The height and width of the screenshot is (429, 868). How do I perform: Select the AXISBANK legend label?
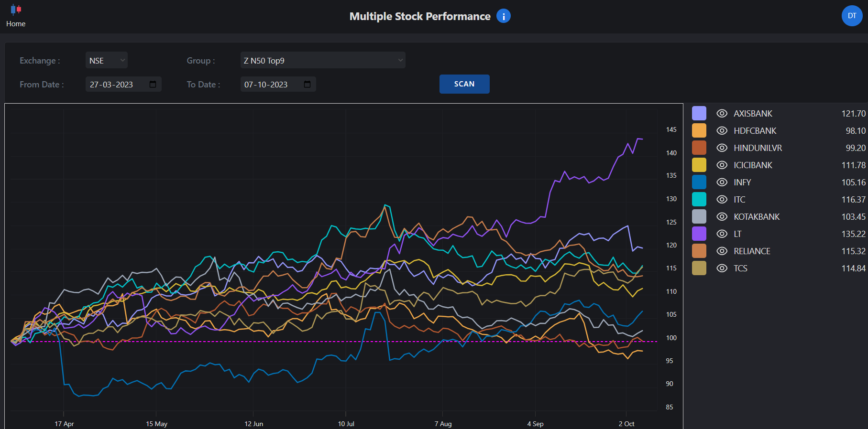753,114
